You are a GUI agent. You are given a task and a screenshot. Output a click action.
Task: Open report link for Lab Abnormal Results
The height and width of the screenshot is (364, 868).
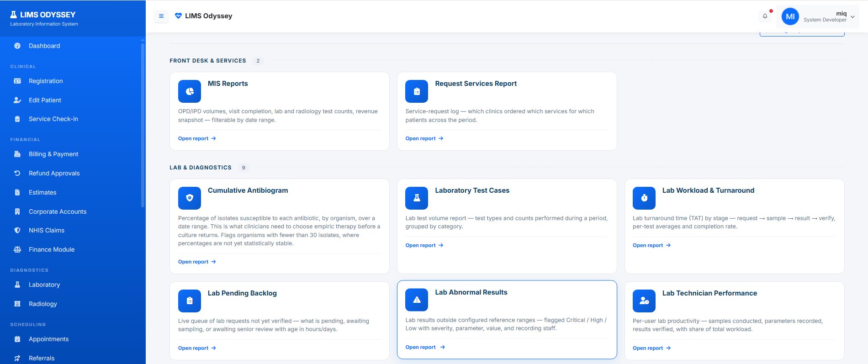tap(425, 347)
